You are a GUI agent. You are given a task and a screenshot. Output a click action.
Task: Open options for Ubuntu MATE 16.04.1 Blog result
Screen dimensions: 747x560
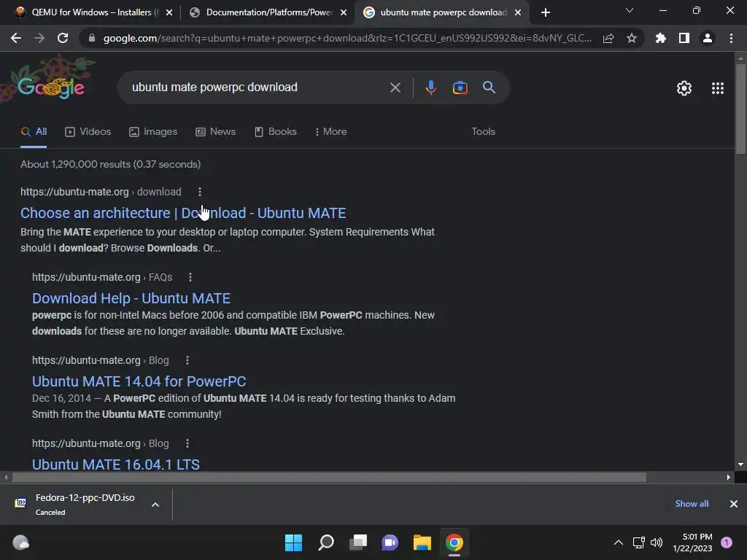[x=187, y=443]
